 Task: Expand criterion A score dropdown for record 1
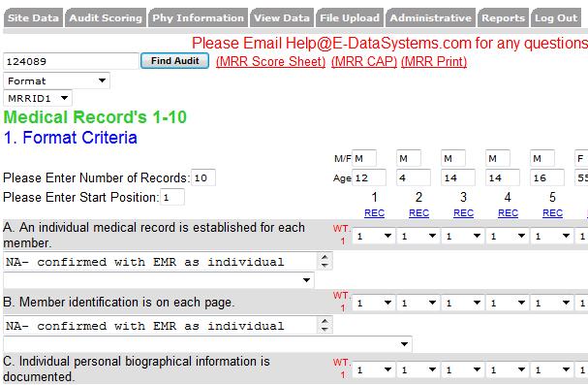[x=374, y=236]
